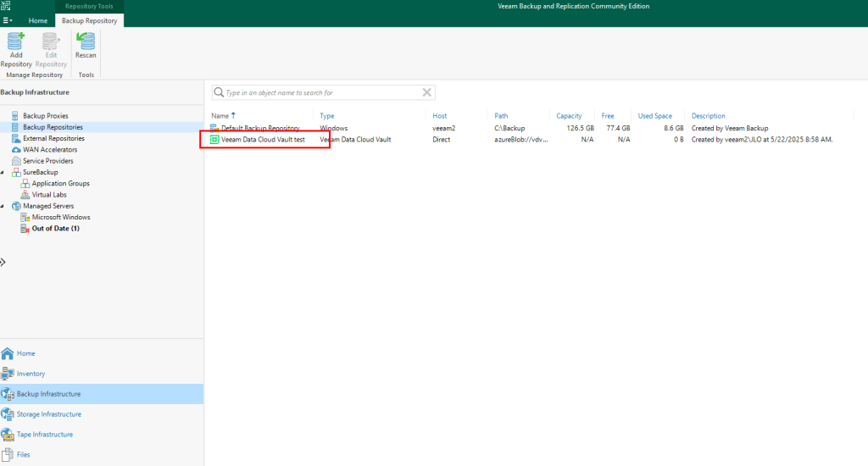Click the Service Providers icon
Screen dimensions: 868x466
tap(16, 161)
